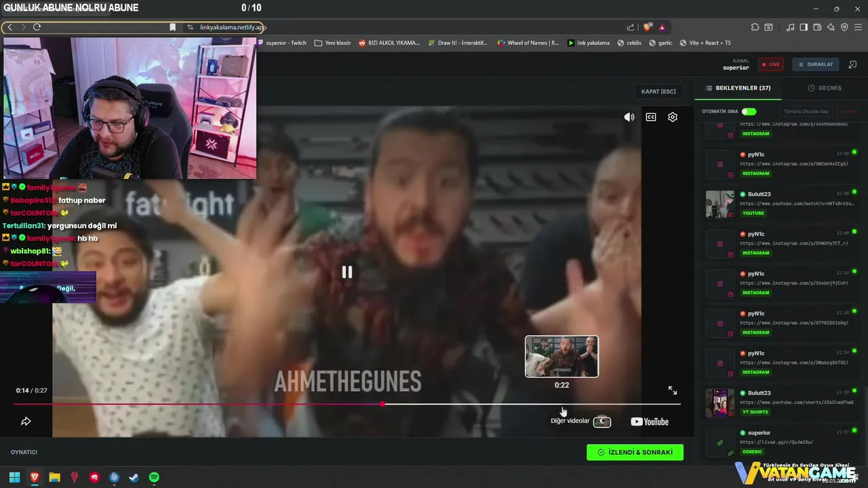Click the 0:22 preview thumbnail
The height and width of the screenshot is (488, 868).
(561, 357)
